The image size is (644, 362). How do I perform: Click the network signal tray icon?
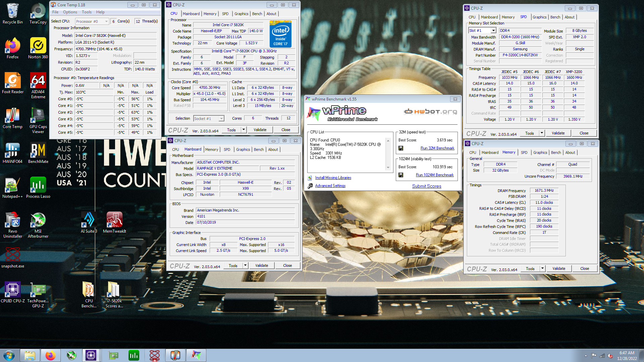pos(602,356)
